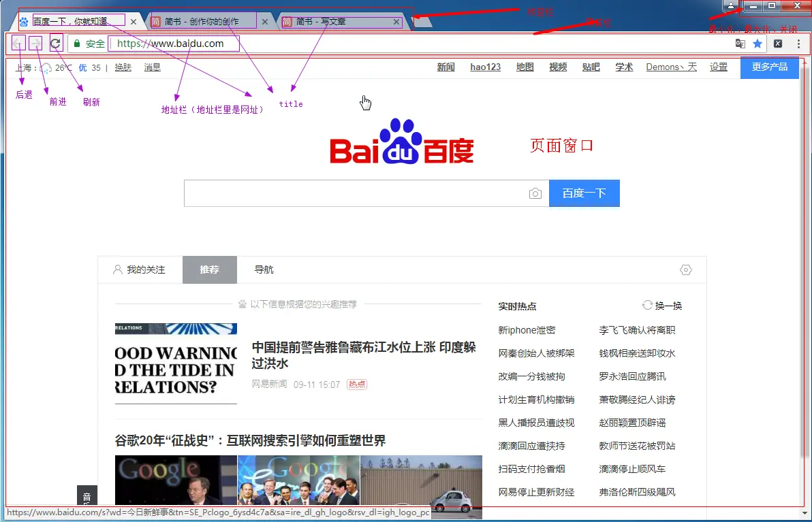Click the 百度一下 search button
The width and height of the screenshot is (812, 522).
584,193
